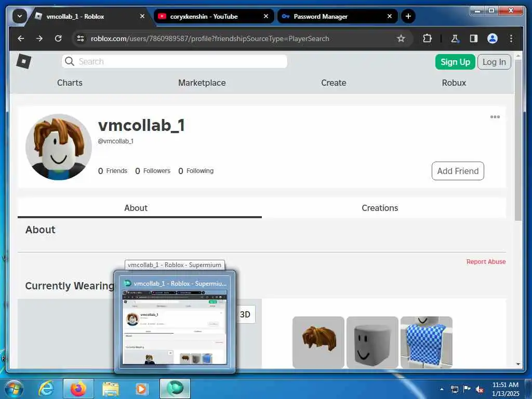Minimize the browser window

tap(477, 11)
